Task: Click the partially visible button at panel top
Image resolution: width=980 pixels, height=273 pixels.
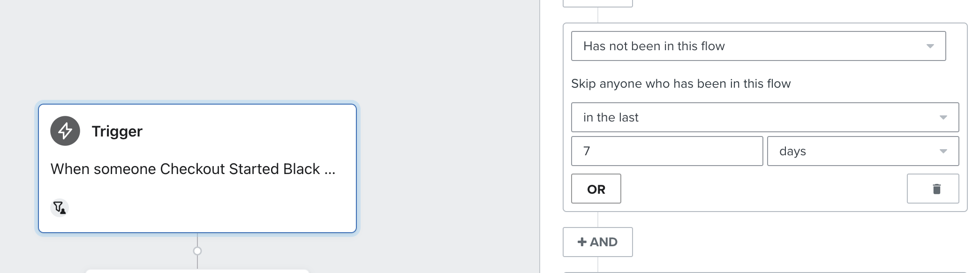Action: point(597,3)
